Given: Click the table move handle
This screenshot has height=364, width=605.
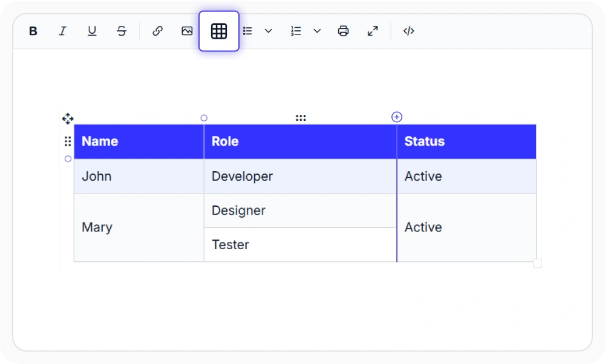Looking at the screenshot, I should point(68,119).
